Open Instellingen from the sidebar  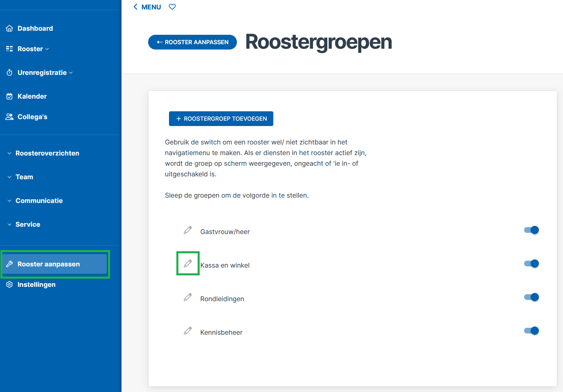[36, 284]
